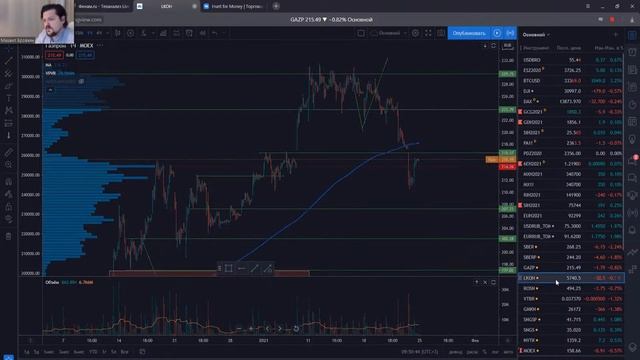640x360 pixels.
Task: Open the browser tab titled Финам.ru
Action: 104,6
